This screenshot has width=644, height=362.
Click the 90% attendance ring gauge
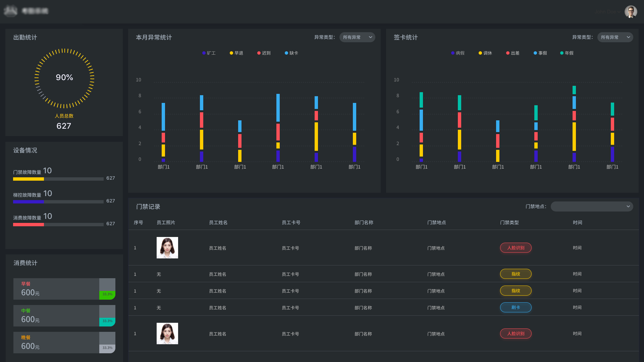coord(64,78)
